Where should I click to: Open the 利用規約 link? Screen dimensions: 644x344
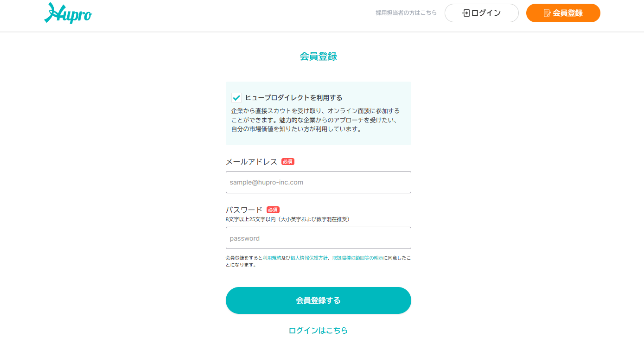[x=272, y=258]
